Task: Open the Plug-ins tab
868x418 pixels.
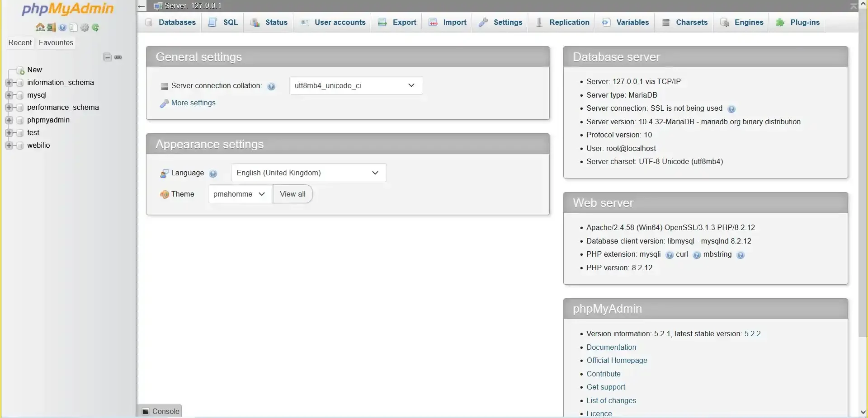Action: 798,23
